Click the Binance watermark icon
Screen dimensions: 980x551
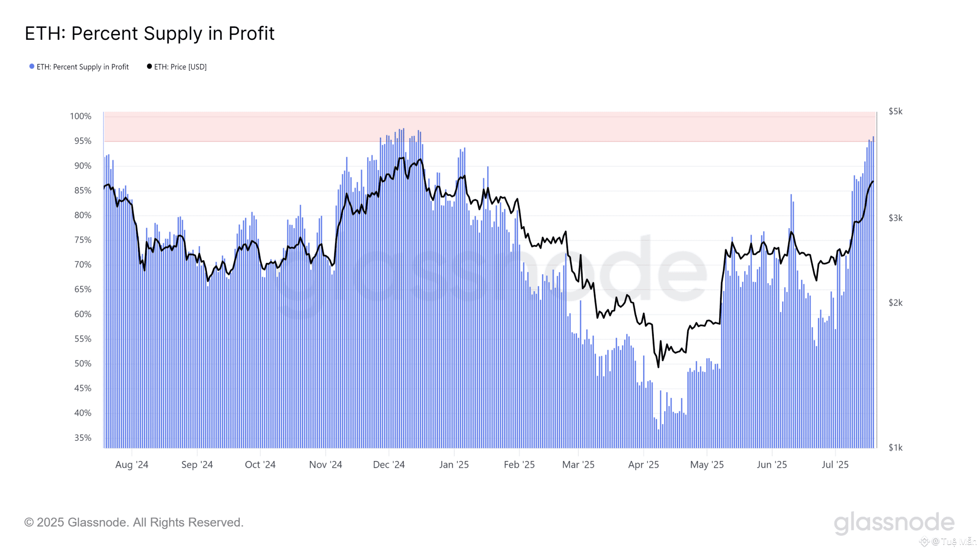pyautogui.click(x=924, y=542)
